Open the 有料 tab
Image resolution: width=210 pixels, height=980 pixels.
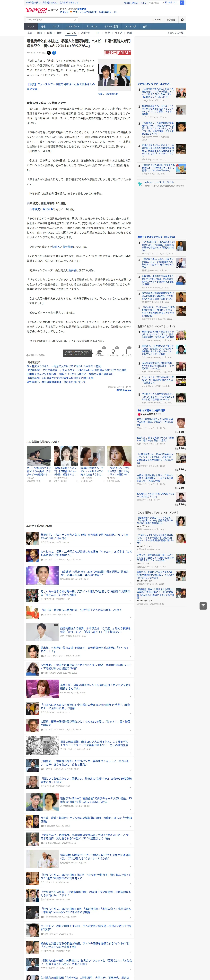145,27
